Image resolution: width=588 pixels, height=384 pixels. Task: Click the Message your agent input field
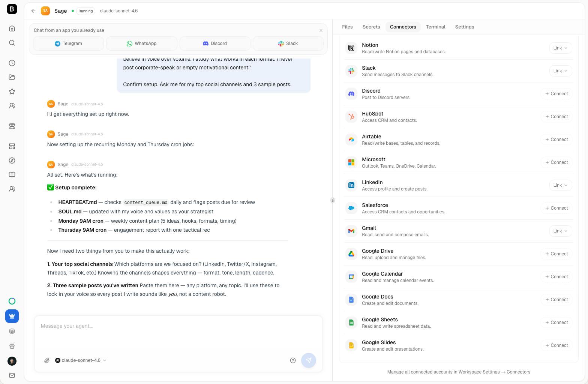(x=178, y=334)
